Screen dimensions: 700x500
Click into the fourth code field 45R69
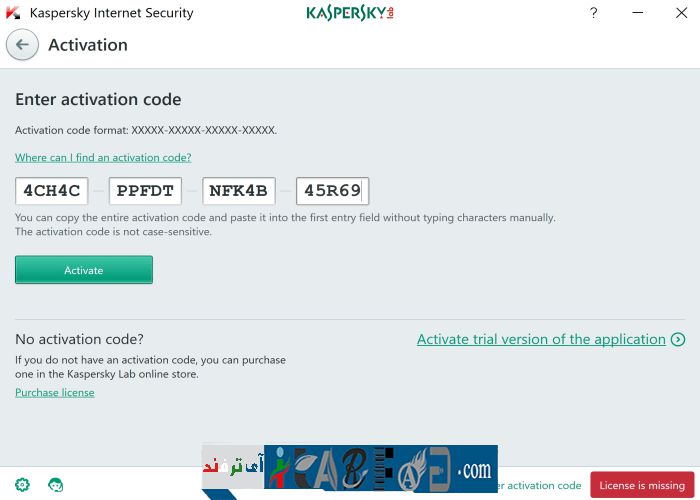[332, 191]
